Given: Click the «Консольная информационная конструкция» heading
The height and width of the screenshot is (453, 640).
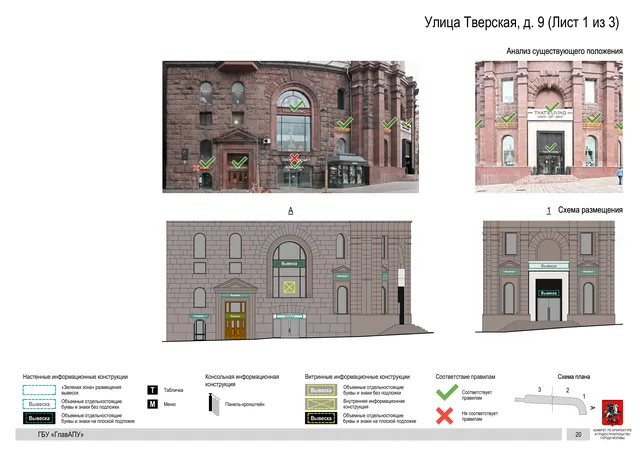Looking at the screenshot, I should pyautogui.click(x=242, y=380).
